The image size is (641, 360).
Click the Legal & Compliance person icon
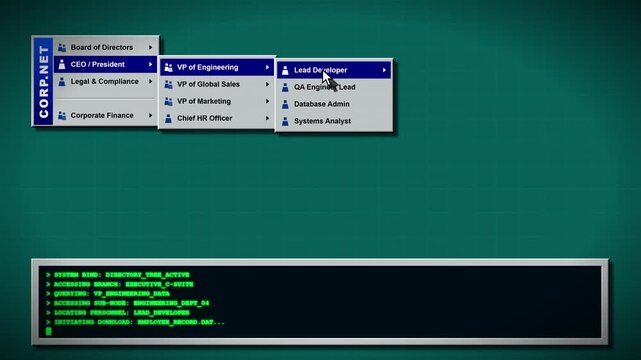[62, 82]
